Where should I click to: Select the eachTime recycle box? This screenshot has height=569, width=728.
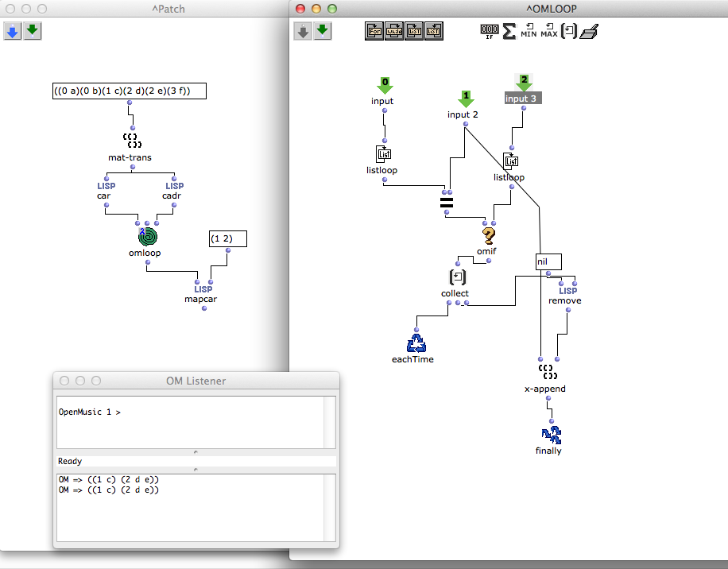click(416, 343)
